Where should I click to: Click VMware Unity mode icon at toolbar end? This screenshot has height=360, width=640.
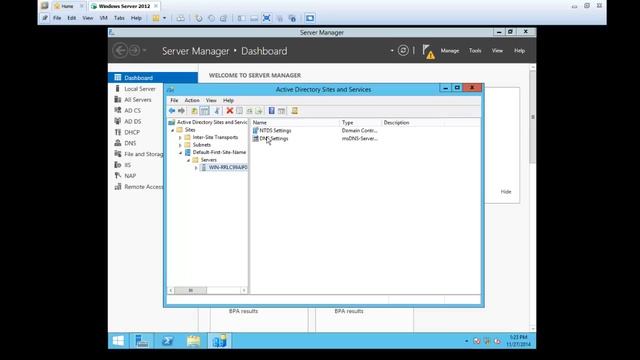tap(310, 18)
